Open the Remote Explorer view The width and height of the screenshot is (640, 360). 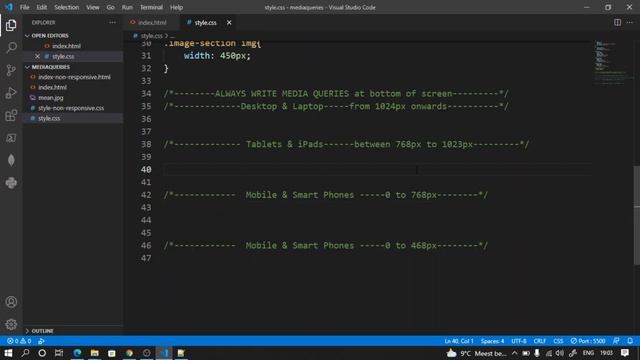[x=11, y=138]
